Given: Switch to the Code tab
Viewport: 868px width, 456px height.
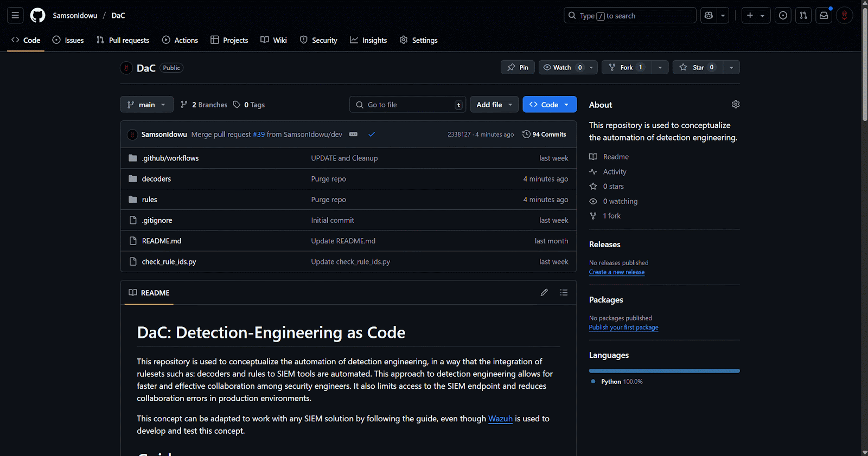Looking at the screenshot, I should tap(25, 40).
